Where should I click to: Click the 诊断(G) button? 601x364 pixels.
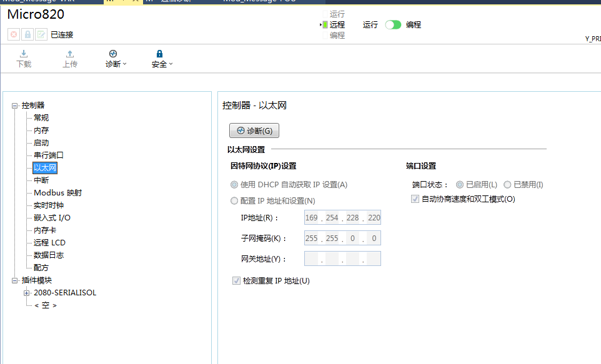pyautogui.click(x=254, y=130)
